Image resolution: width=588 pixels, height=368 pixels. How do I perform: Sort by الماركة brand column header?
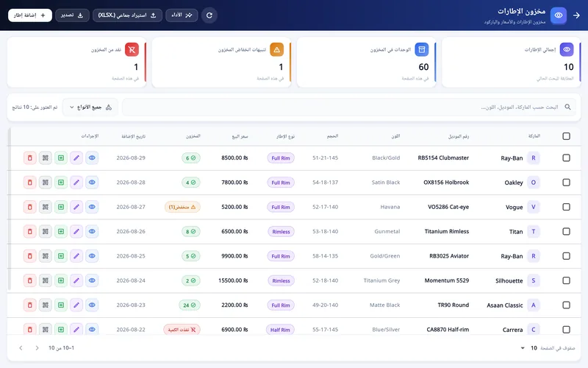click(x=534, y=136)
